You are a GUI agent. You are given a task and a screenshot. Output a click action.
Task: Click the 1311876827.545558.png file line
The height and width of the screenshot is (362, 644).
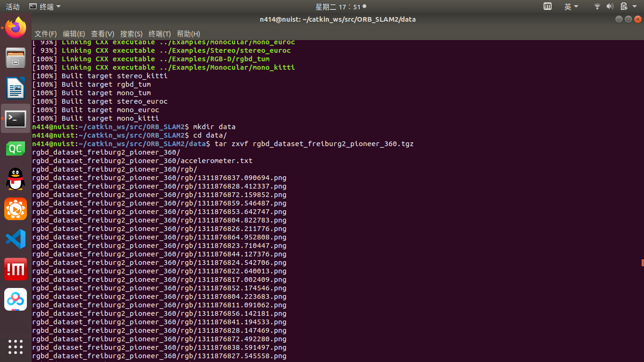point(159,356)
